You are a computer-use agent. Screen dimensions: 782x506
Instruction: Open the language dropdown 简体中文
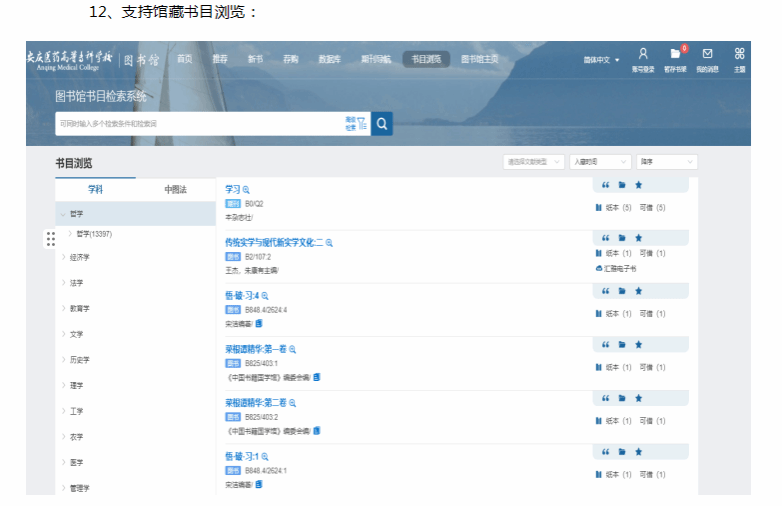601,60
